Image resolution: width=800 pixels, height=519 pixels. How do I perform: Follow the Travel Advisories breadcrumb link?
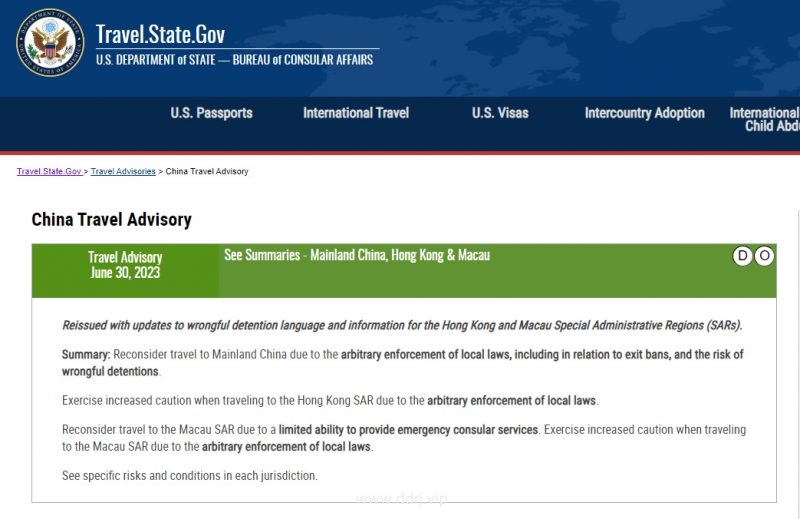pyautogui.click(x=123, y=171)
